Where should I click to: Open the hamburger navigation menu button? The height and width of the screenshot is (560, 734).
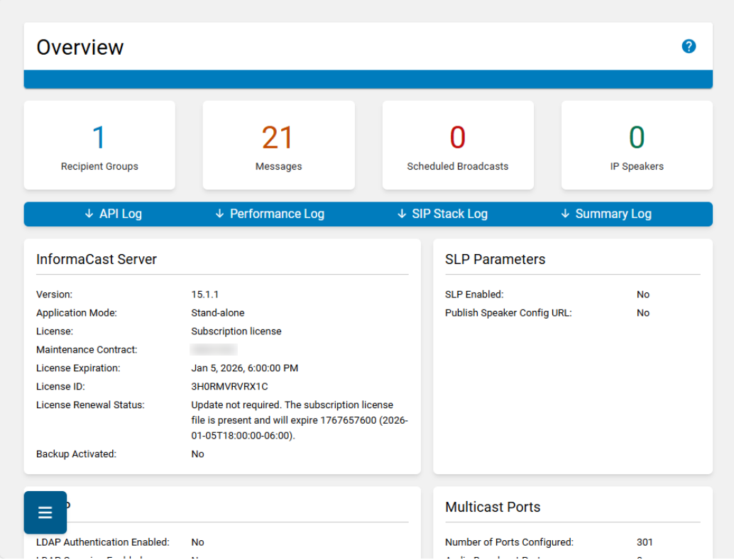45,512
